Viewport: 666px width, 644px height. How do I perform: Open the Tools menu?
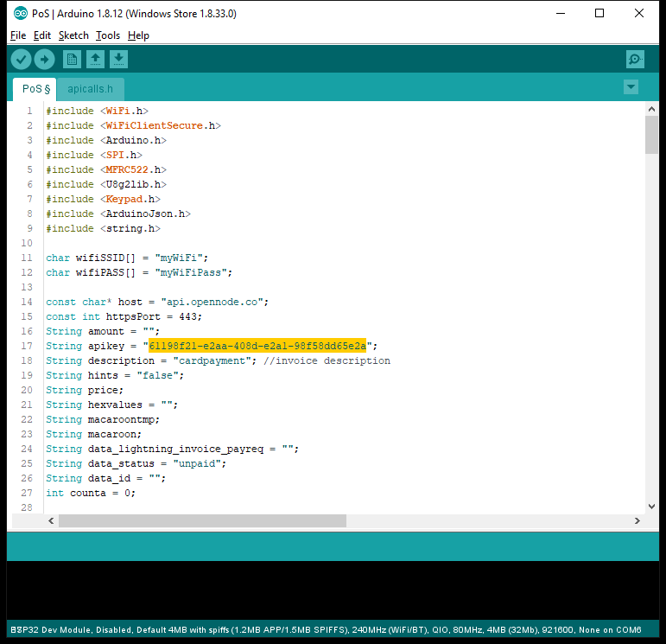click(108, 35)
